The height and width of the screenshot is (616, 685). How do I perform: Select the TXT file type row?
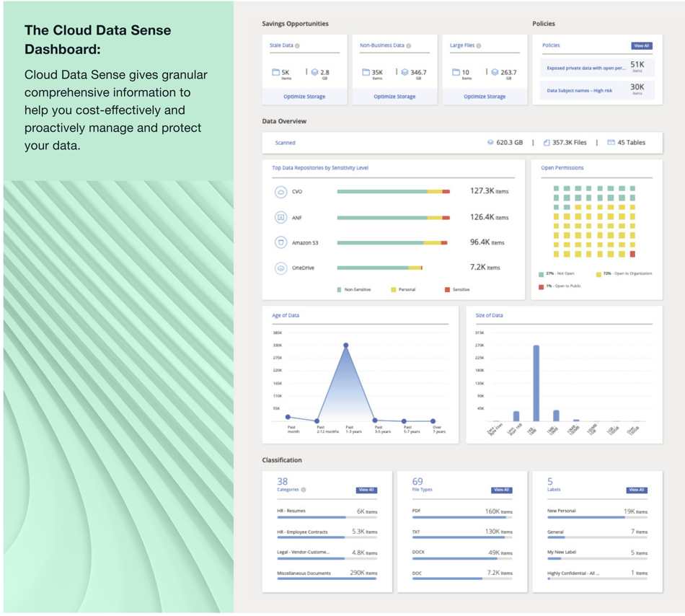(x=462, y=534)
